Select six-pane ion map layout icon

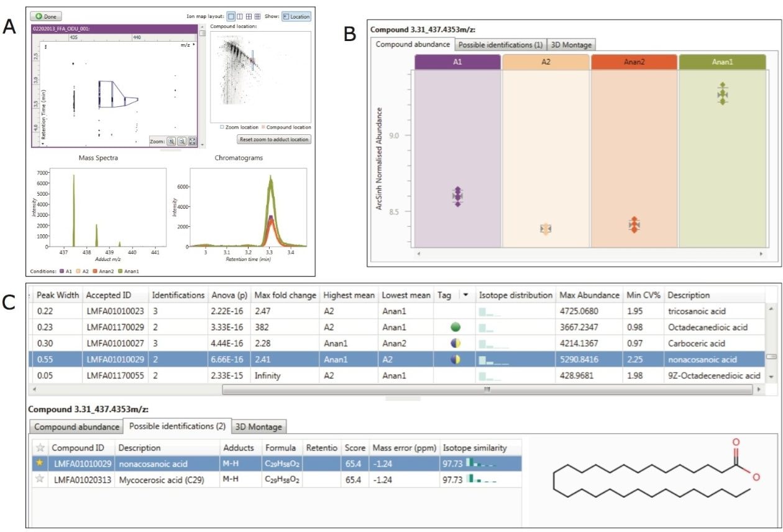258,17
